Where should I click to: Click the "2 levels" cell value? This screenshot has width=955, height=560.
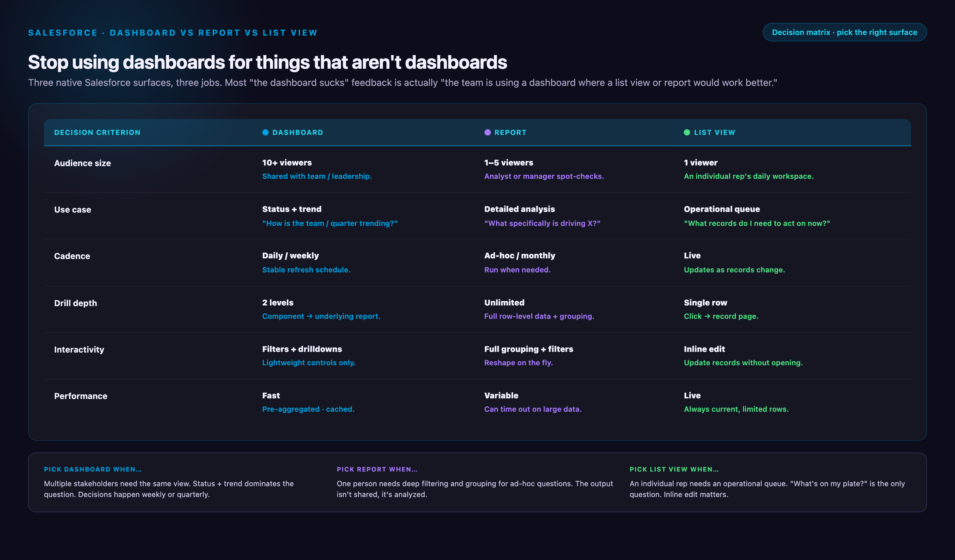[277, 302]
